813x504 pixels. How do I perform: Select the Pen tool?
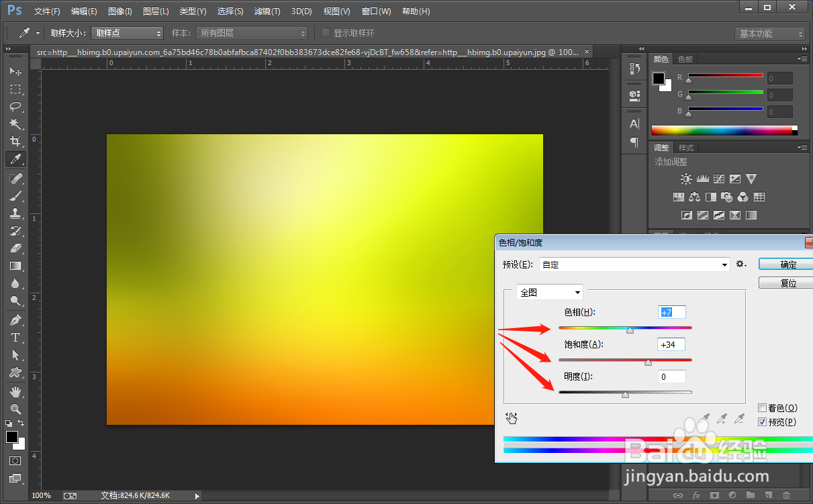[x=15, y=319]
